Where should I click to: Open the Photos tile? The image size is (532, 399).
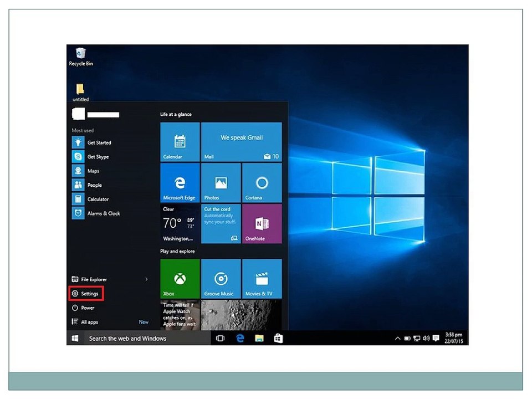point(221,183)
